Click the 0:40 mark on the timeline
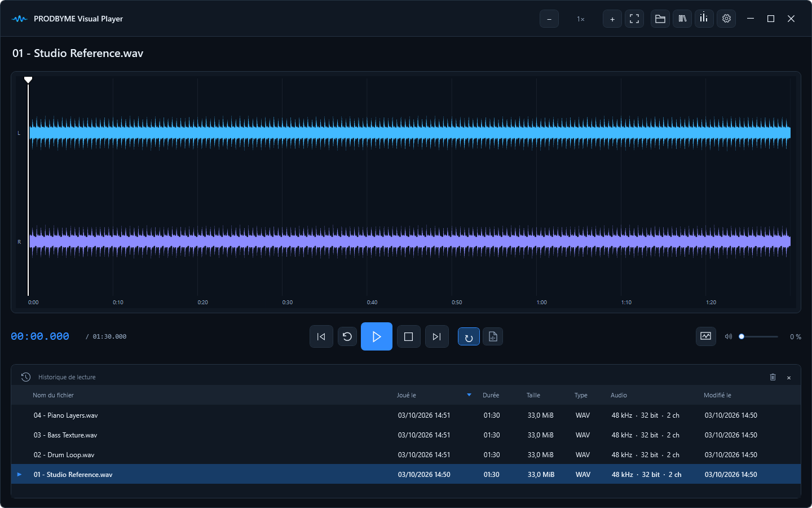 372,303
